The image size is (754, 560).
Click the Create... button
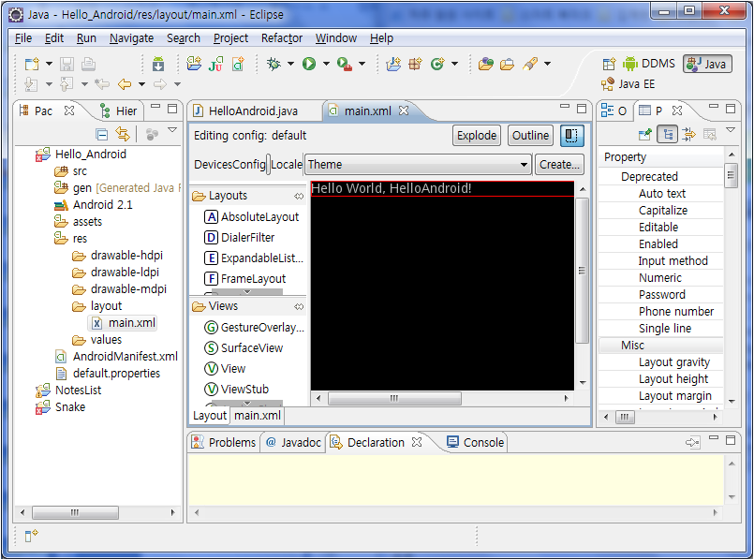point(559,165)
